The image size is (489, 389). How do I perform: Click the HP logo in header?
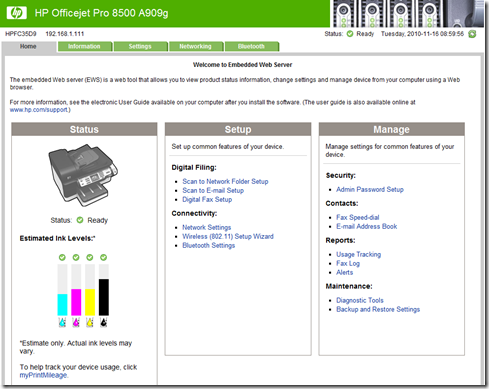click(16, 13)
